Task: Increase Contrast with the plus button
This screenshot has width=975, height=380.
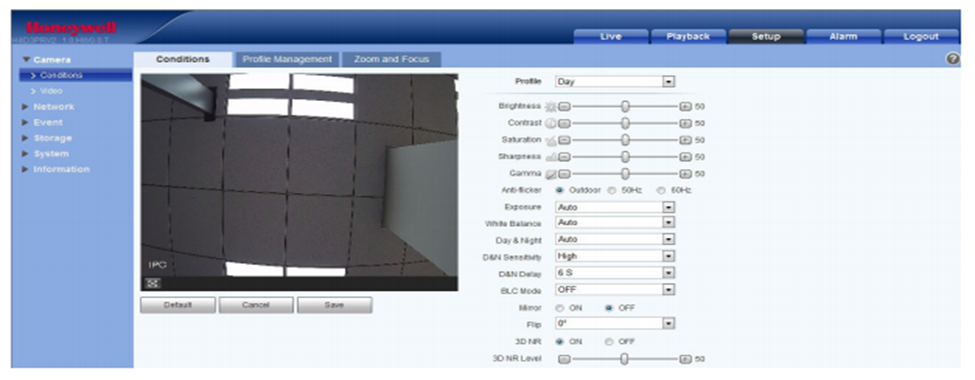Action: pyautogui.click(x=685, y=123)
